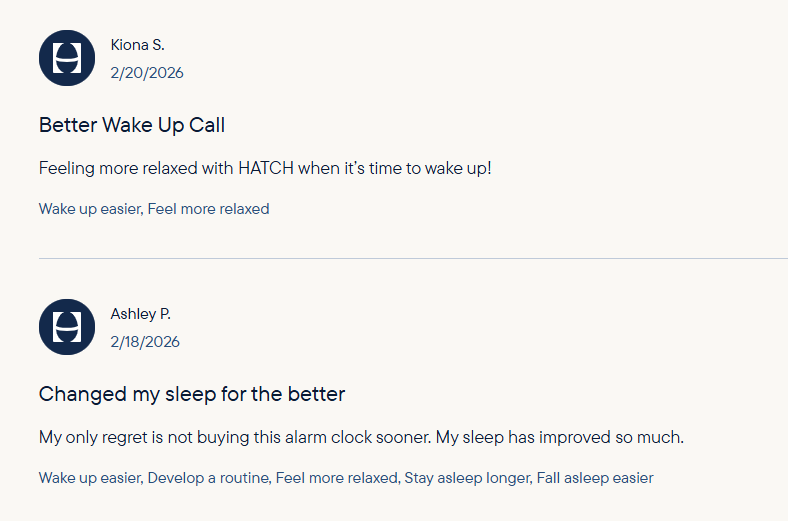Click "Wake up easier" tag in Kiona's review

[89, 209]
